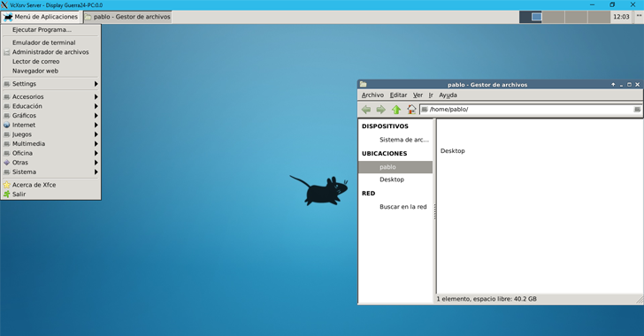Expand the Oficina submenu
The width and height of the screenshot is (644, 336).
(50, 153)
